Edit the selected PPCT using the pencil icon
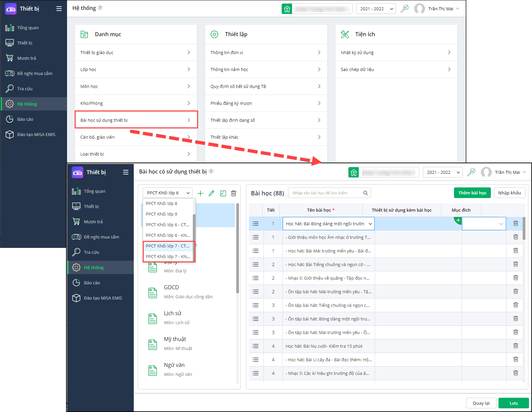 [211, 193]
